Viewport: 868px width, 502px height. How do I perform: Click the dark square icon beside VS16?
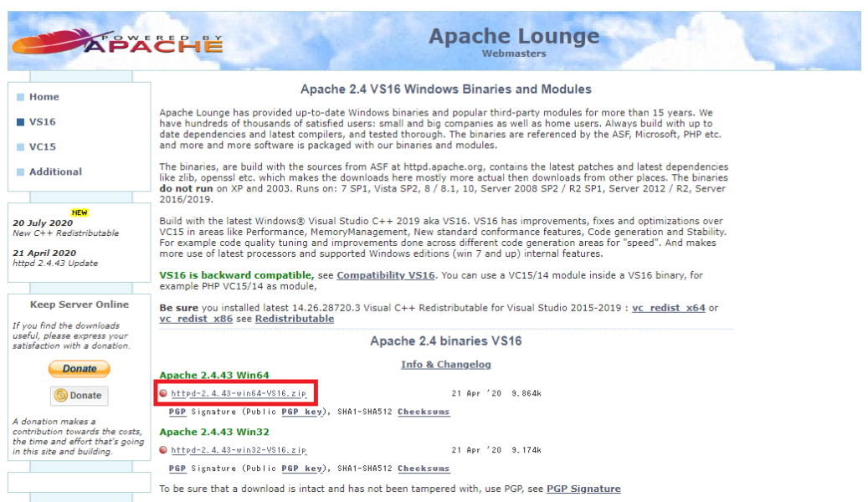coord(20,120)
